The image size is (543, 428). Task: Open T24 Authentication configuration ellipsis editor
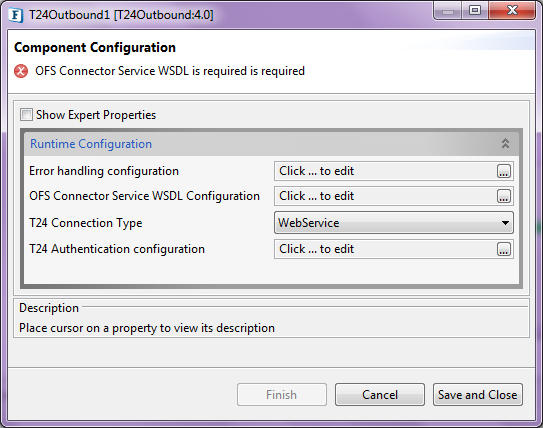pyautogui.click(x=504, y=249)
